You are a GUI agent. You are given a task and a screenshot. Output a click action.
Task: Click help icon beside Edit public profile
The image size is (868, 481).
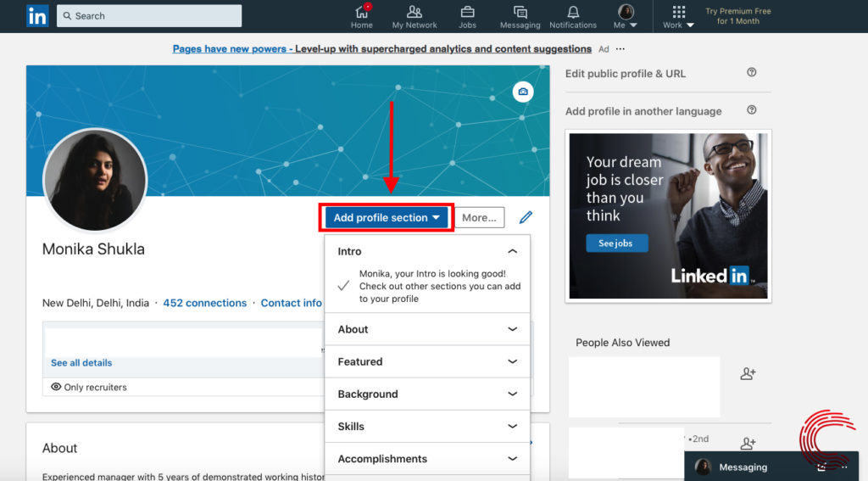pyautogui.click(x=751, y=72)
